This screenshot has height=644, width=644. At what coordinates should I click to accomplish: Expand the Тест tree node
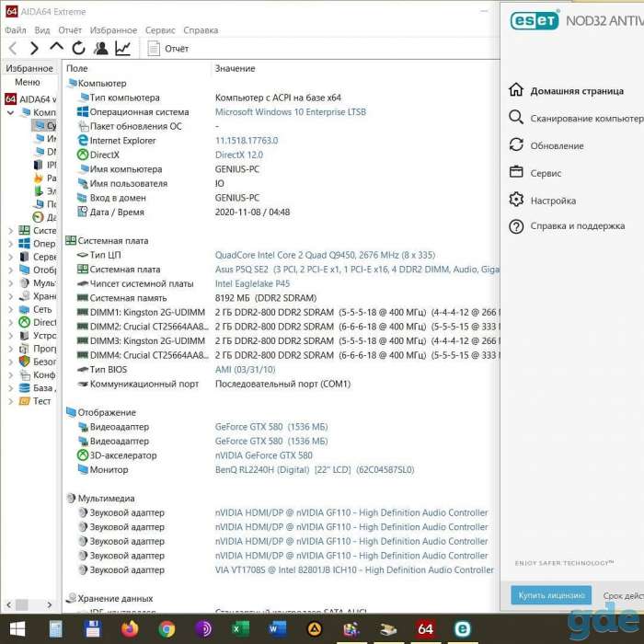pos(11,402)
